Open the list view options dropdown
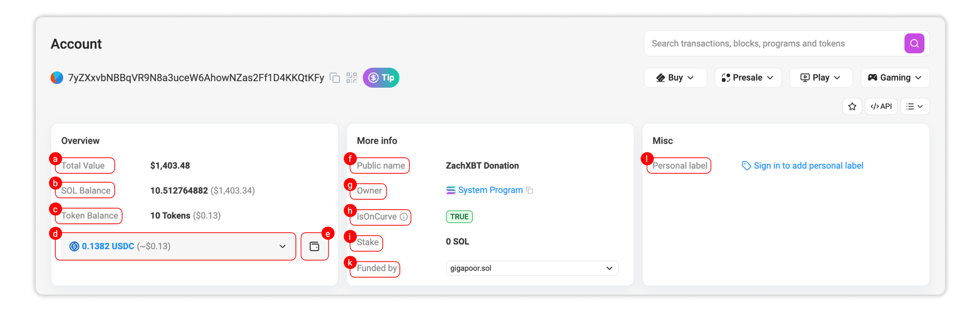980x311 pixels. click(x=914, y=106)
